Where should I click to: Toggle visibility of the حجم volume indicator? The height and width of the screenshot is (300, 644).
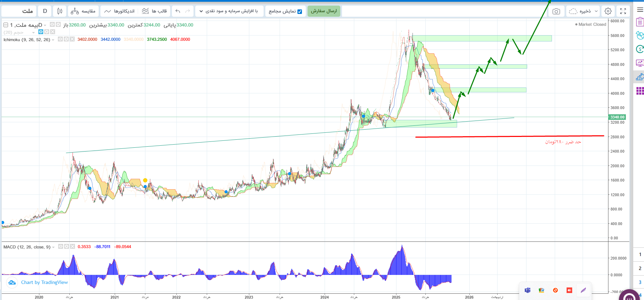(41, 32)
